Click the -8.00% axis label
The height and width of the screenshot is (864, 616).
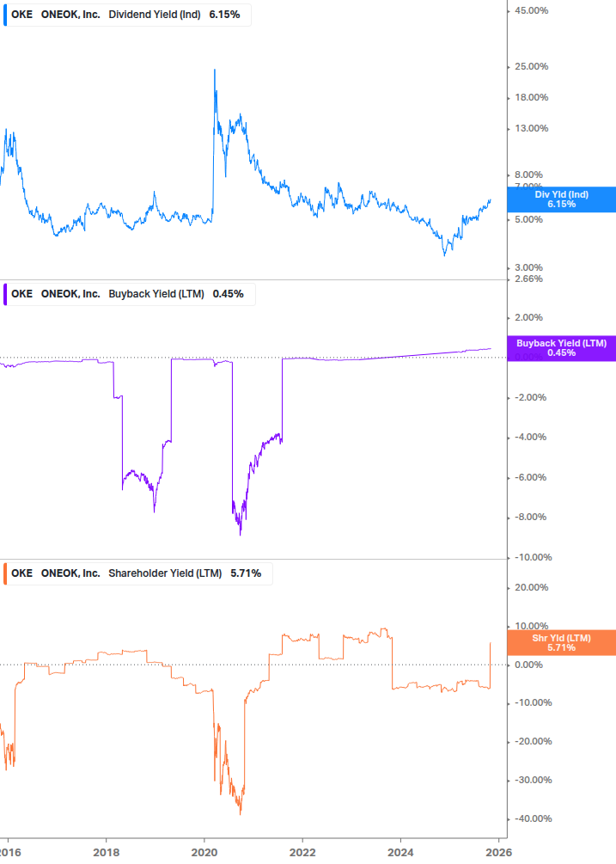(530, 517)
